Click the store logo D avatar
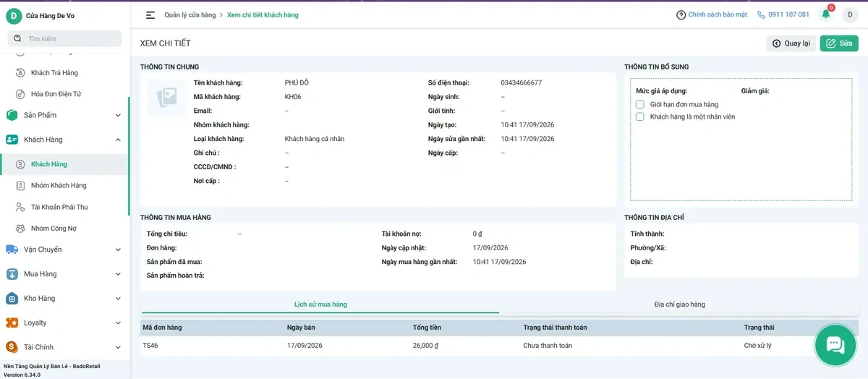Screen dimensions: 868x379 [14, 16]
